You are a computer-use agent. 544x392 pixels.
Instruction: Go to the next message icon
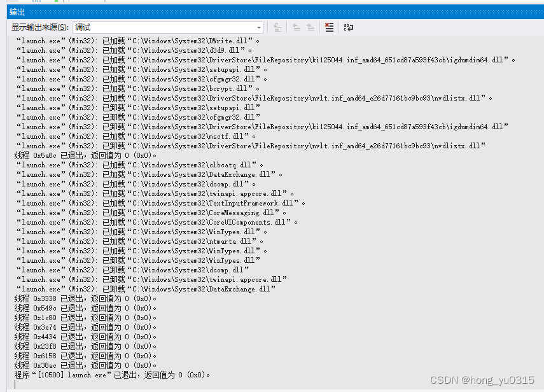[310, 27]
